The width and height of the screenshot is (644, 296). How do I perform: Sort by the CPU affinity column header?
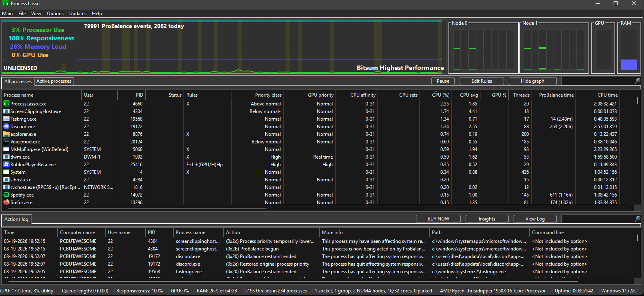pyautogui.click(x=357, y=95)
